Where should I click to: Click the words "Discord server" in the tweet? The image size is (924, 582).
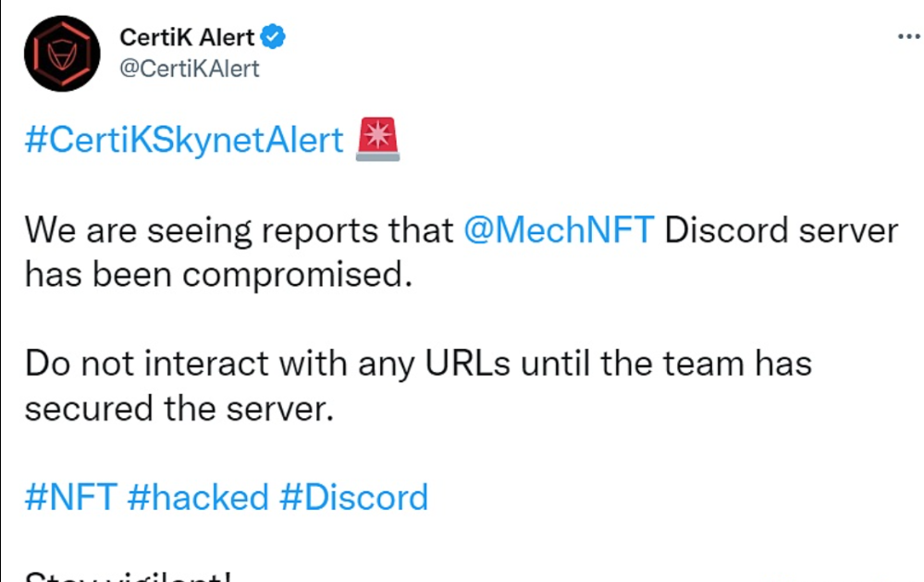782,230
